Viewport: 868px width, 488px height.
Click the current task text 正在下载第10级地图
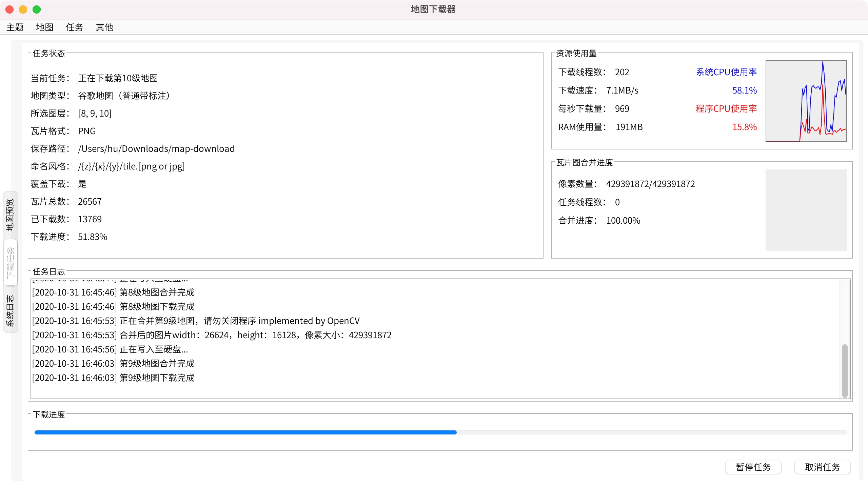118,78
